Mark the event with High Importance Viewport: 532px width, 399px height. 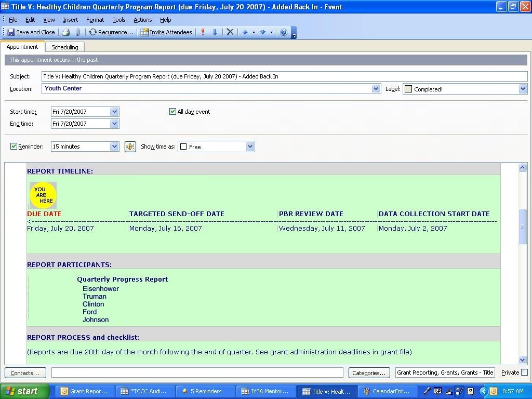[x=202, y=32]
